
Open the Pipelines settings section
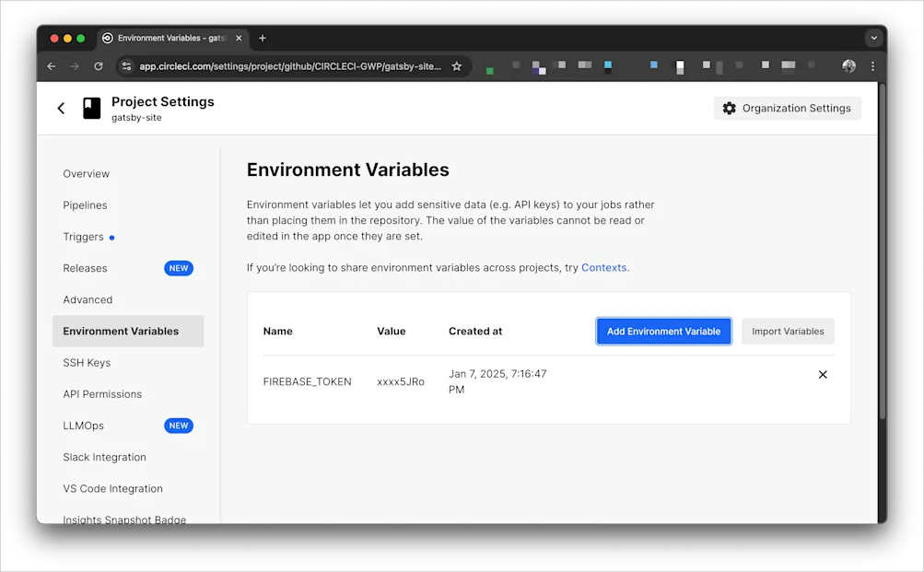click(x=85, y=204)
